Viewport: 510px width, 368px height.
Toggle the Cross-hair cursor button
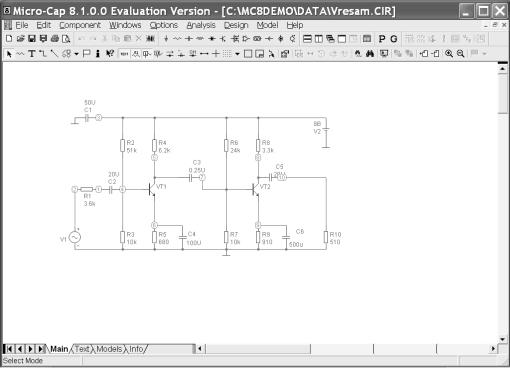[x=216, y=54]
